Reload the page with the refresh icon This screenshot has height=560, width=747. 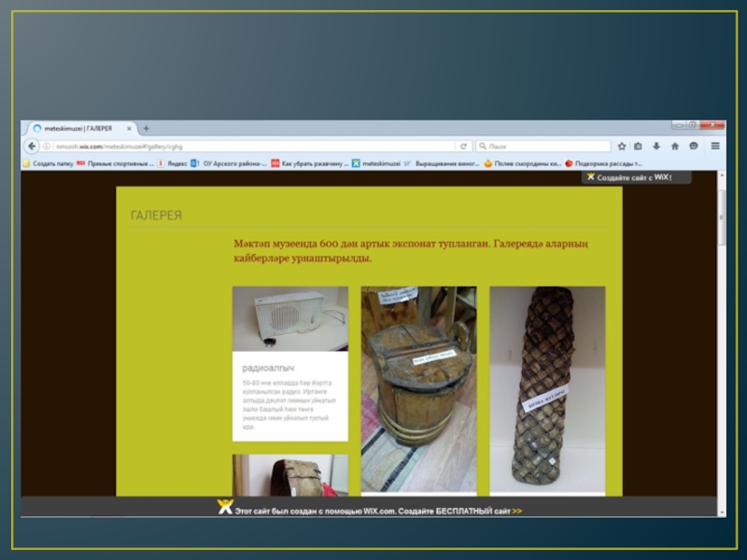[463, 147]
